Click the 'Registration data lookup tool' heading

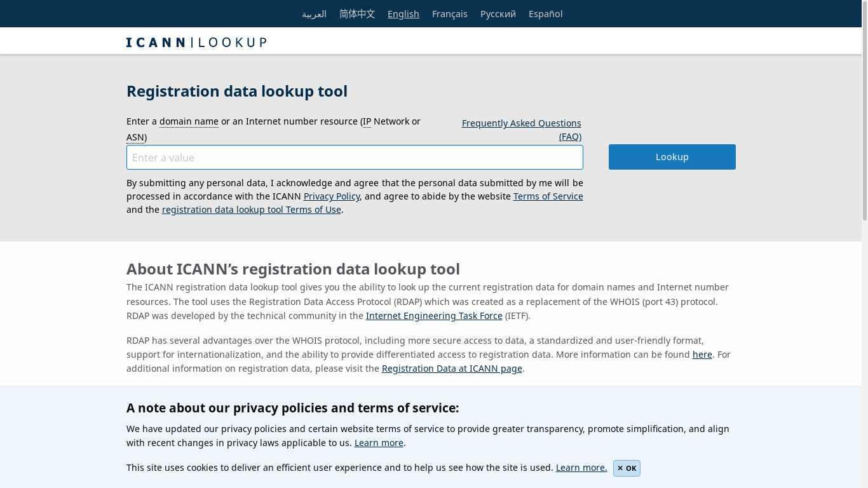237,91
